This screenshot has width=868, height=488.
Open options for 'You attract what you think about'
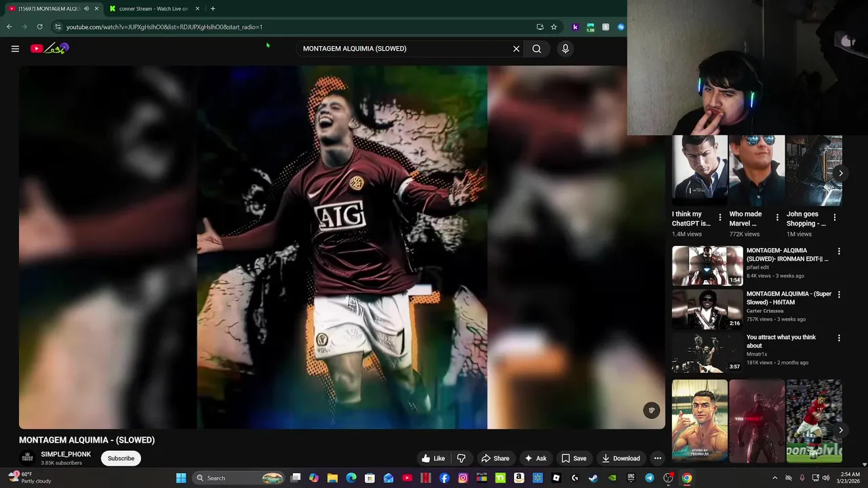click(839, 338)
